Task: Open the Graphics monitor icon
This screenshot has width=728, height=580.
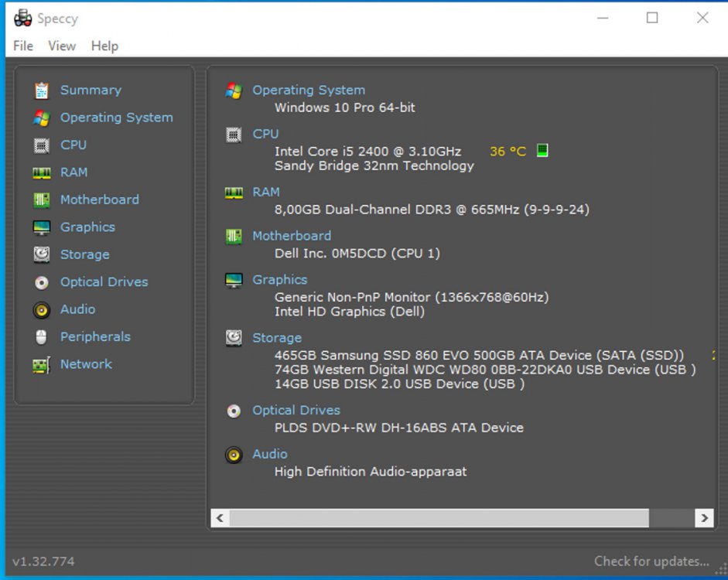Action: 43,227
